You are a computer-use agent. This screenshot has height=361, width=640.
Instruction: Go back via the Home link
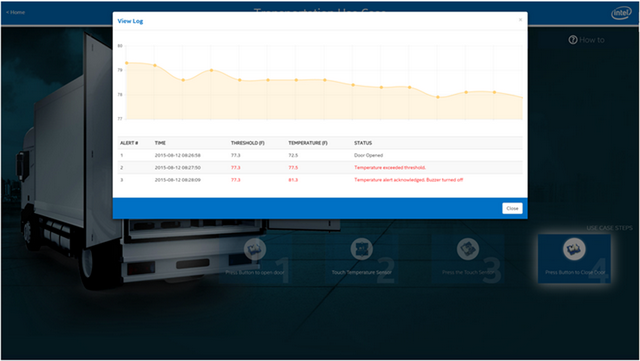tap(16, 12)
